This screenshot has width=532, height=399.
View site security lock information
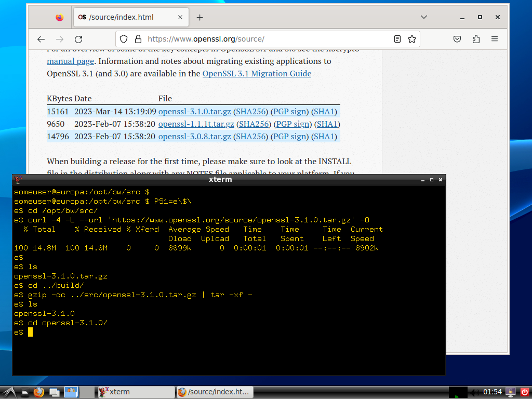click(138, 39)
